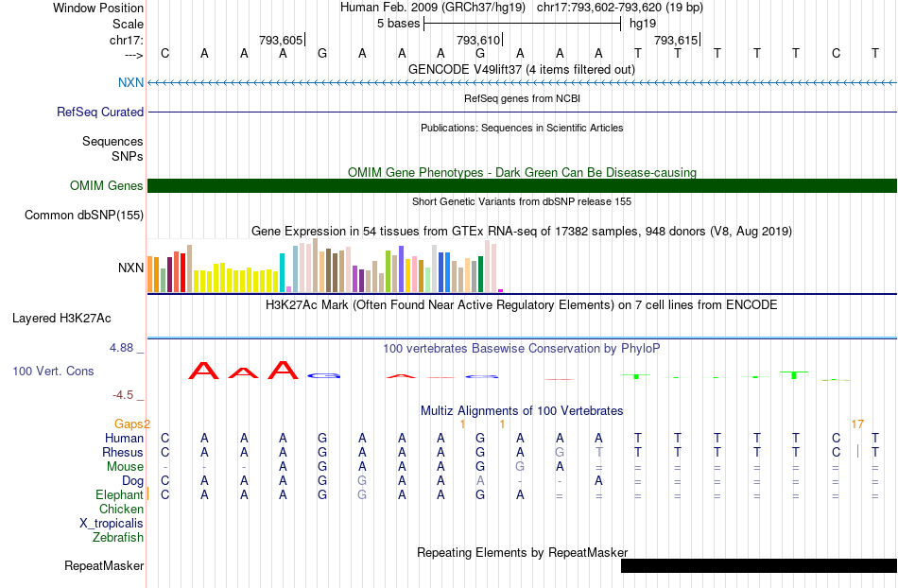Viewport: 898px width, 588px height.
Task: Click the blue NXN gene label
Action: click(130, 82)
